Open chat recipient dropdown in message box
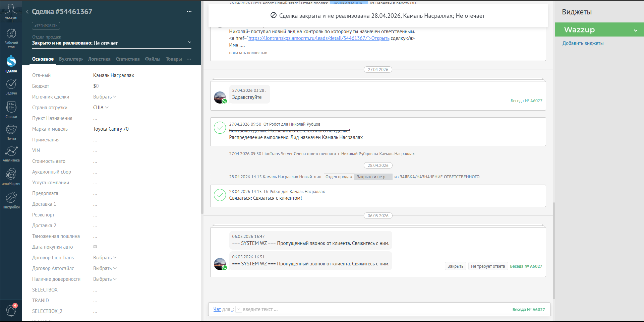The image size is (644, 322). pyautogui.click(x=238, y=309)
